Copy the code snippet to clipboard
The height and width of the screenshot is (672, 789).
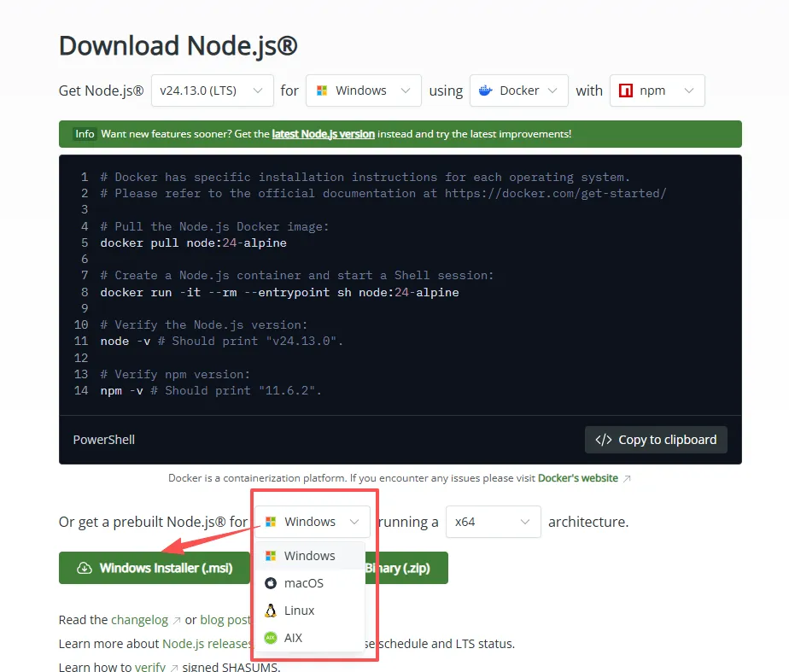click(x=656, y=440)
